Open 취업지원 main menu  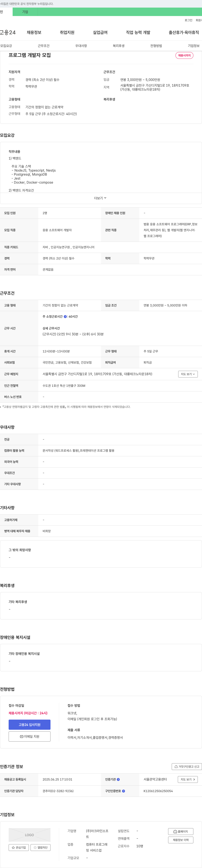pyautogui.click(x=67, y=32)
